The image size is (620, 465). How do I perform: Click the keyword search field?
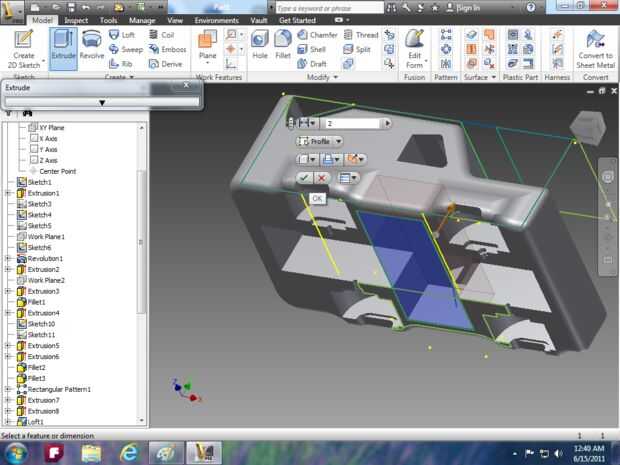(329, 8)
